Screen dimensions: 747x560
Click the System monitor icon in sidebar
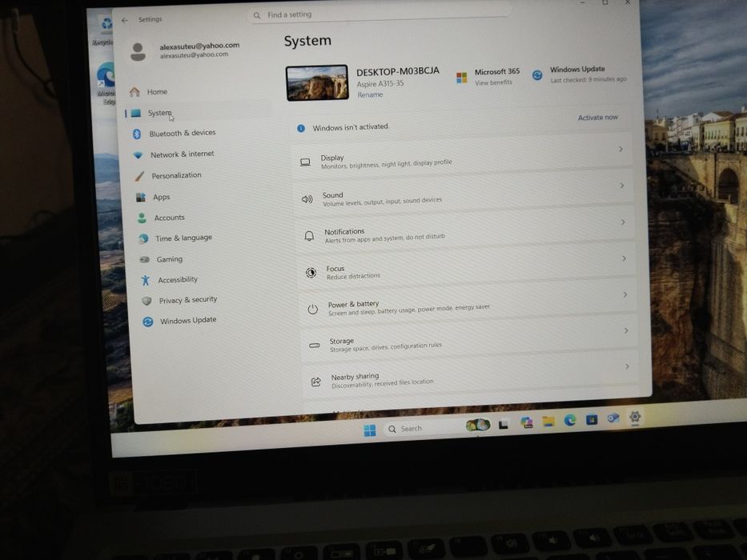[x=136, y=113]
